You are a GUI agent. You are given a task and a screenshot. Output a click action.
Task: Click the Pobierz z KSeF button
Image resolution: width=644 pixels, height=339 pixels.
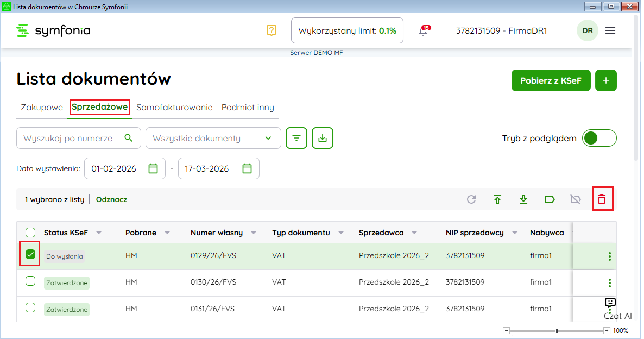[x=551, y=80]
